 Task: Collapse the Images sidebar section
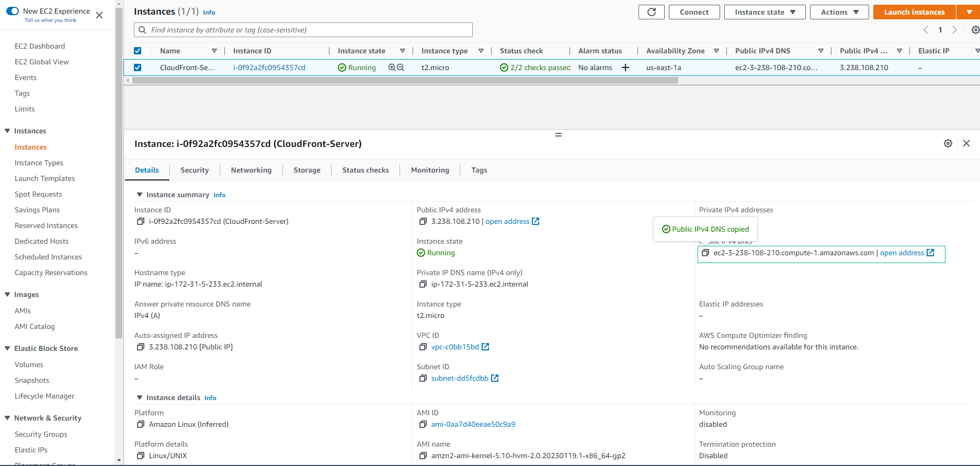[7, 294]
